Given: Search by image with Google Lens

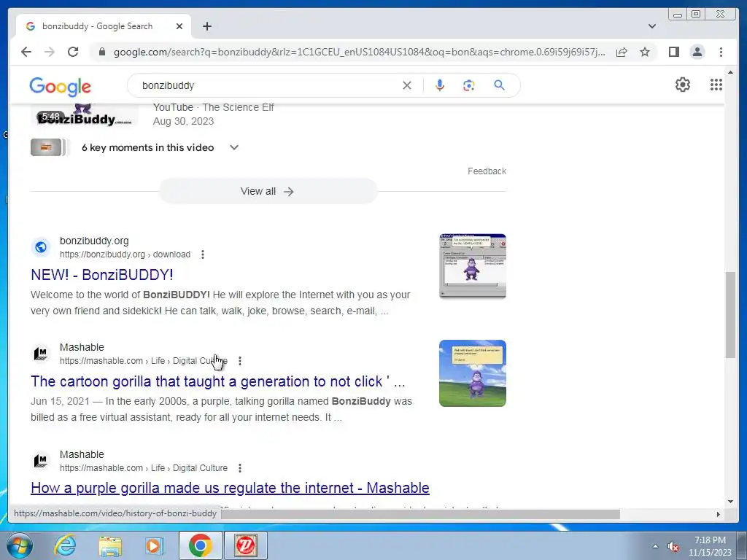Looking at the screenshot, I should (469, 85).
